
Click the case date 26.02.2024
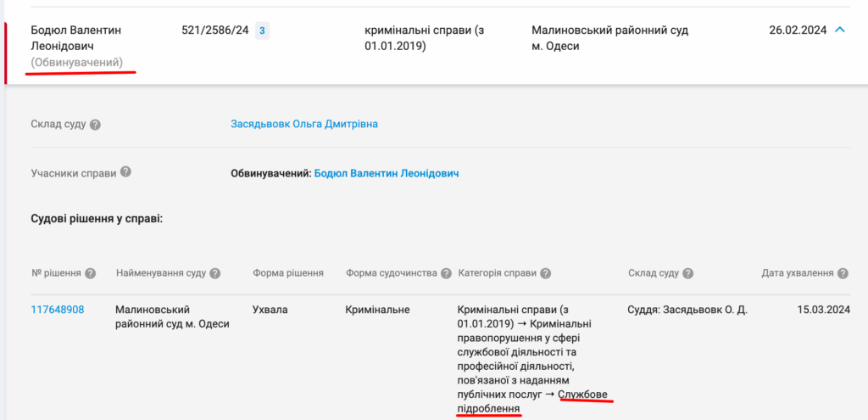pyautogui.click(x=798, y=31)
